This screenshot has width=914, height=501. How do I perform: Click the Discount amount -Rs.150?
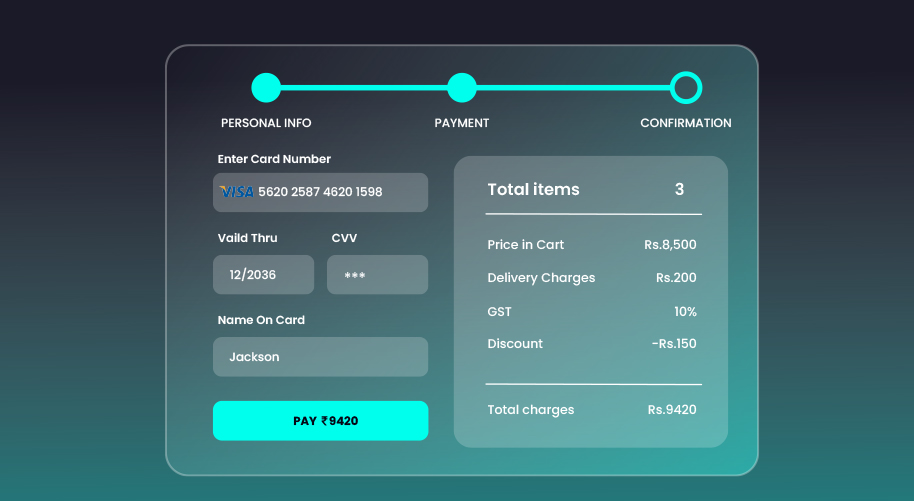(x=674, y=344)
